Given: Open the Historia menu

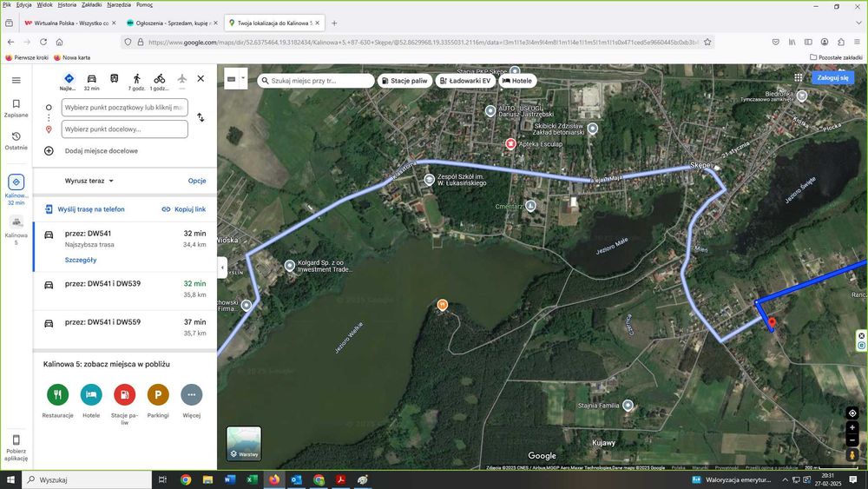Looking at the screenshot, I should [x=67, y=4].
